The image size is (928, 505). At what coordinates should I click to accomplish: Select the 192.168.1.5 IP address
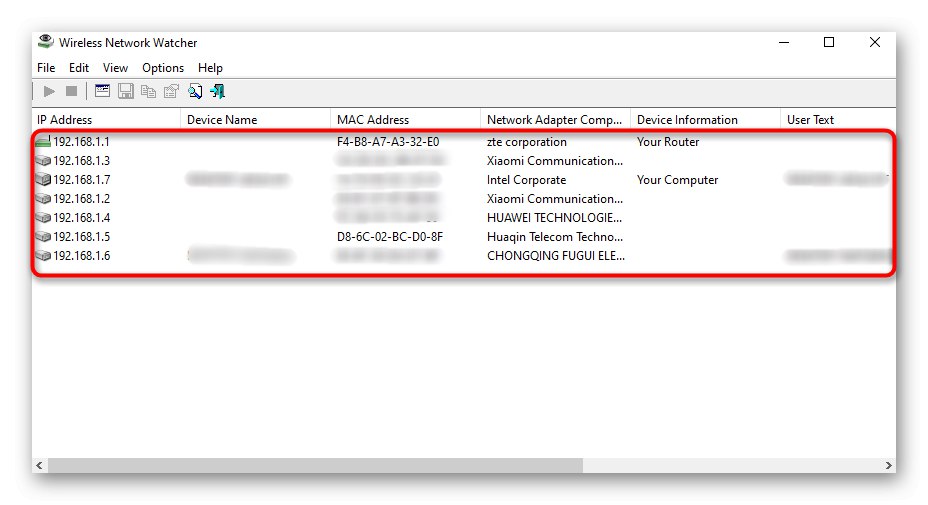click(82, 236)
